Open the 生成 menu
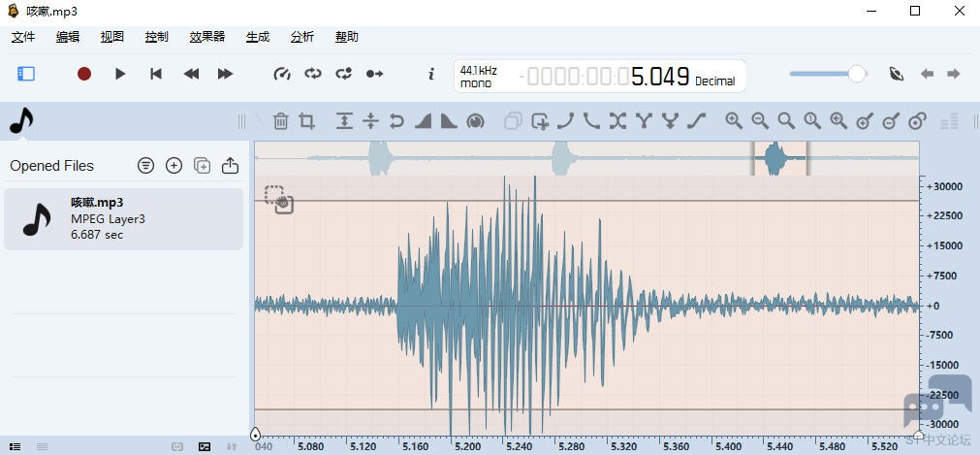The image size is (980, 455). pos(258,37)
